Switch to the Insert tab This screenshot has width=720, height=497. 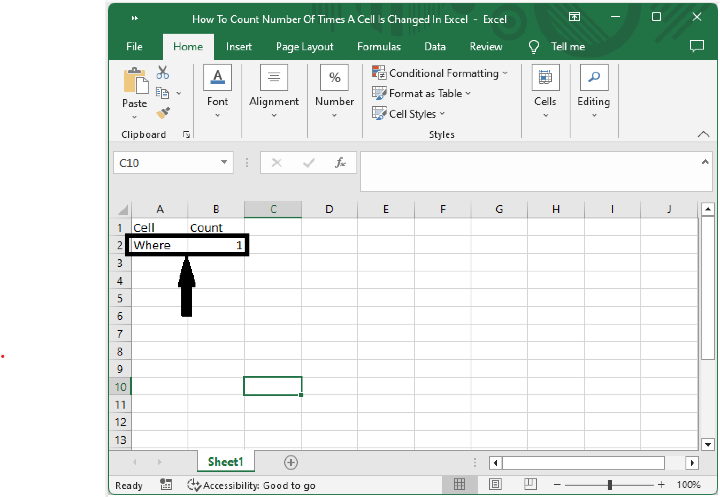pyautogui.click(x=239, y=46)
